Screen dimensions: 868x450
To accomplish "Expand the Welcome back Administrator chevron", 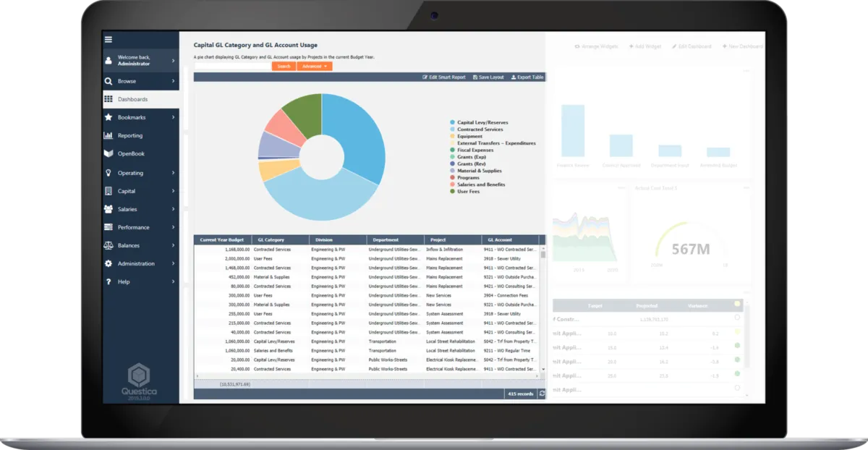I will coord(174,61).
